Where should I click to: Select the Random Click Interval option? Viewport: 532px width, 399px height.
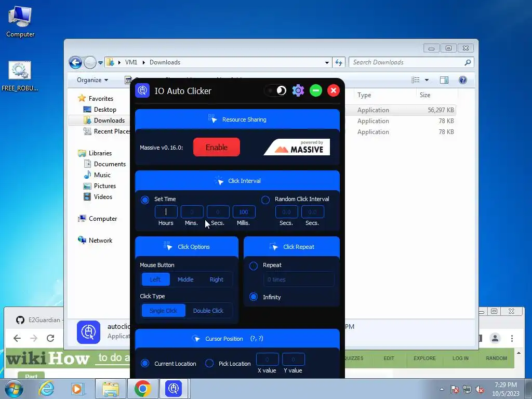pyautogui.click(x=265, y=200)
